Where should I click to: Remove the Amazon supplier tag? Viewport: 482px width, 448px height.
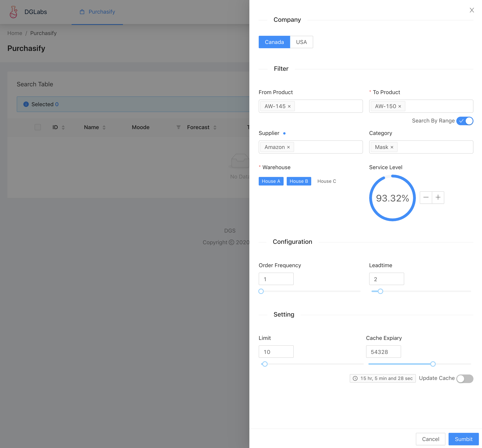click(288, 147)
